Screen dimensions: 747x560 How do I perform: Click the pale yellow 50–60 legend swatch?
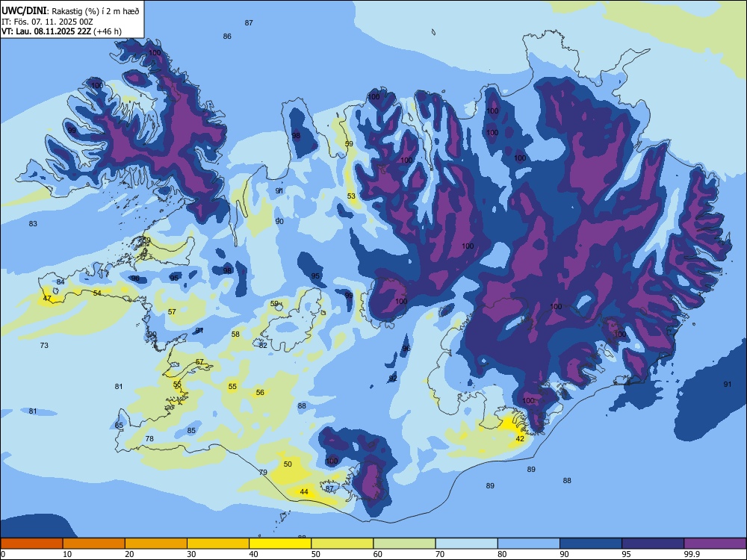[342, 544]
